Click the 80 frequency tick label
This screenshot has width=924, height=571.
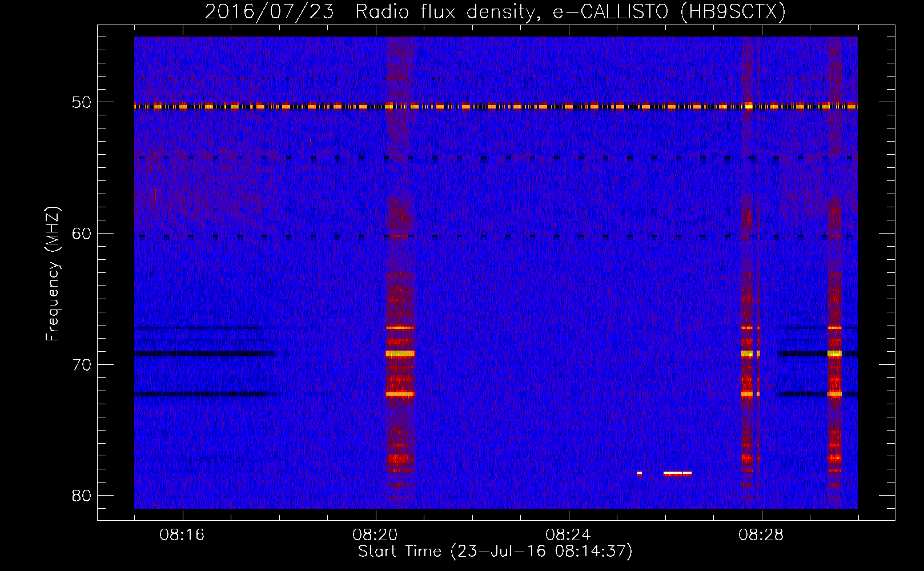(82, 496)
